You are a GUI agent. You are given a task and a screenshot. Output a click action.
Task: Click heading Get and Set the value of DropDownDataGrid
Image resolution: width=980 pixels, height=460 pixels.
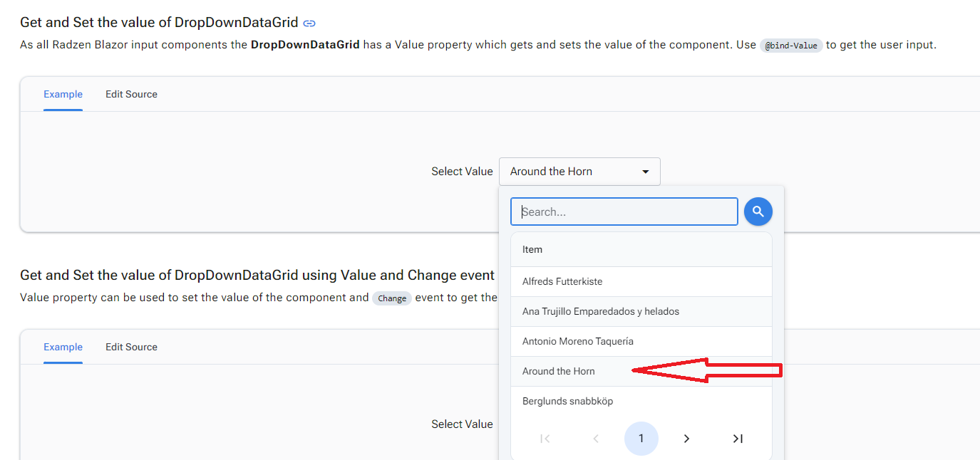tap(158, 23)
